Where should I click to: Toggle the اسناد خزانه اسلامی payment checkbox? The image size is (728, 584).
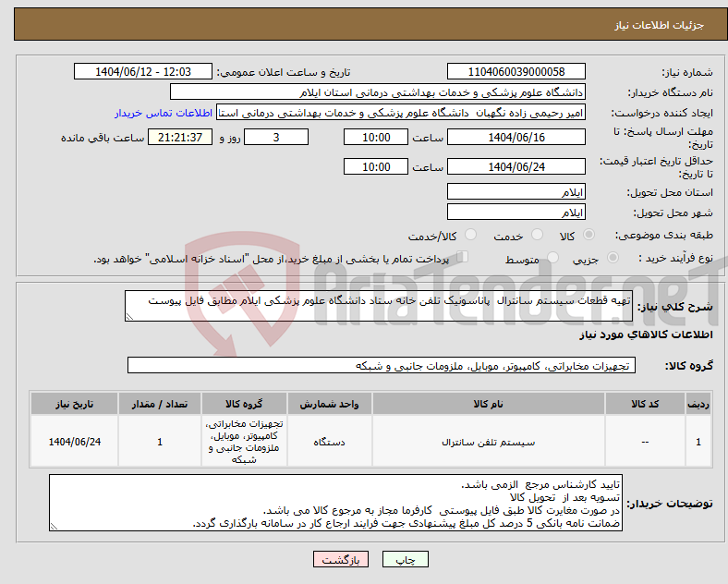pyautogui.click(x=463, y=257)
